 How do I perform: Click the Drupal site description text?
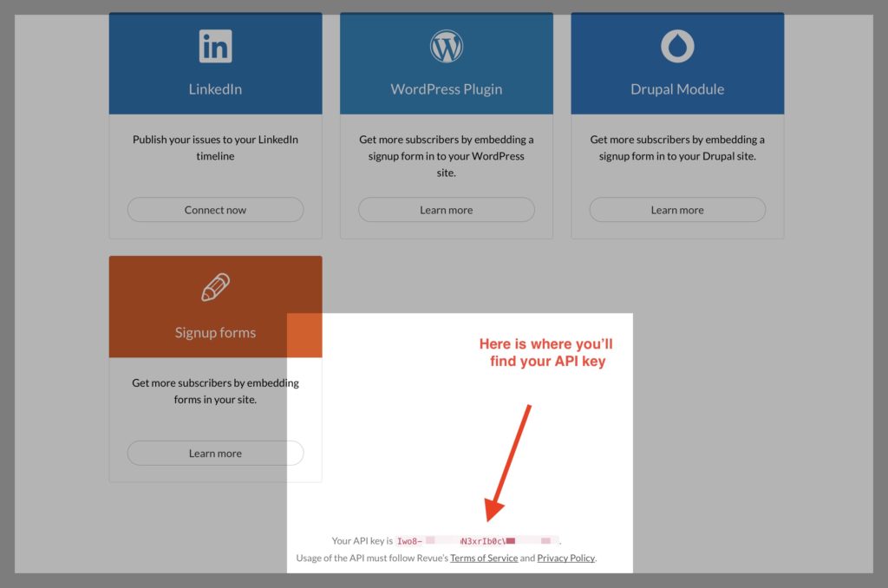click(677, 147)
